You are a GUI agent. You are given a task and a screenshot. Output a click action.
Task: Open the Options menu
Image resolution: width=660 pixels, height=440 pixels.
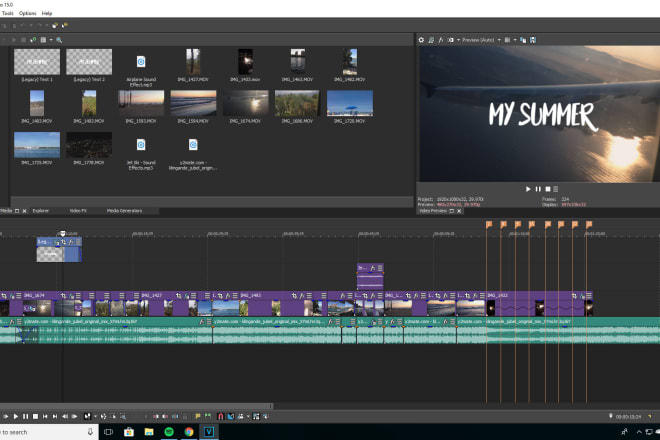(x=27, y=13)
